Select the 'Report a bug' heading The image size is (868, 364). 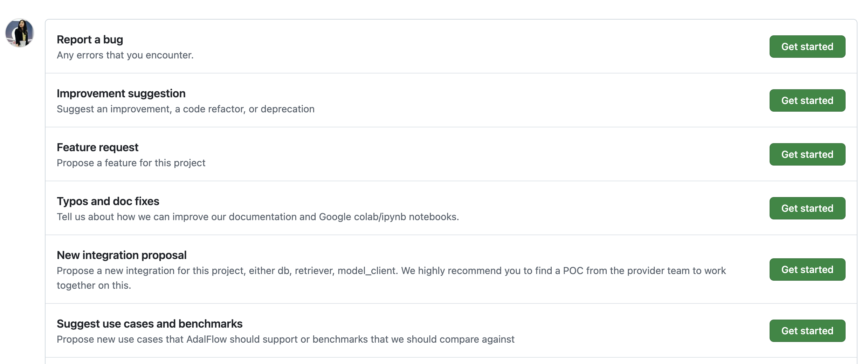[90, 40]
